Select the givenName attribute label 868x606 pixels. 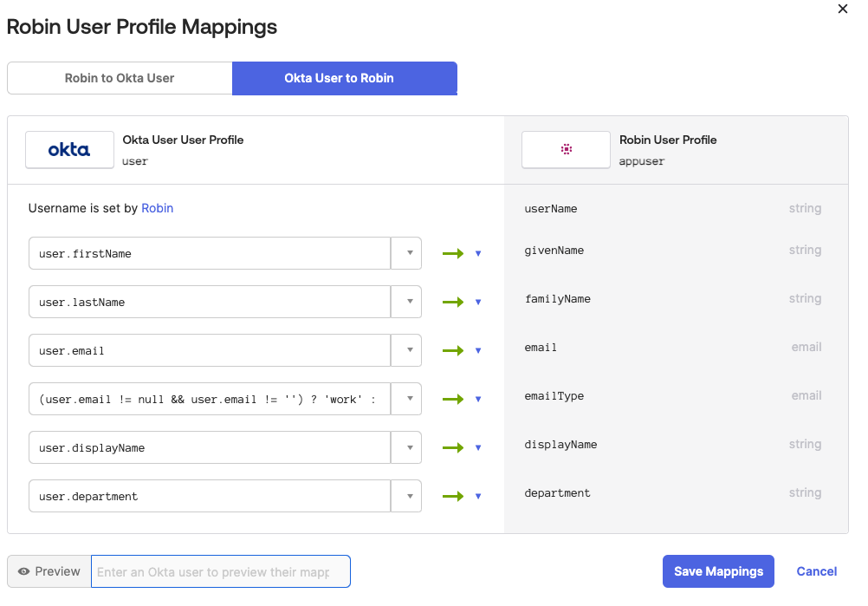(x=554, y=251)
